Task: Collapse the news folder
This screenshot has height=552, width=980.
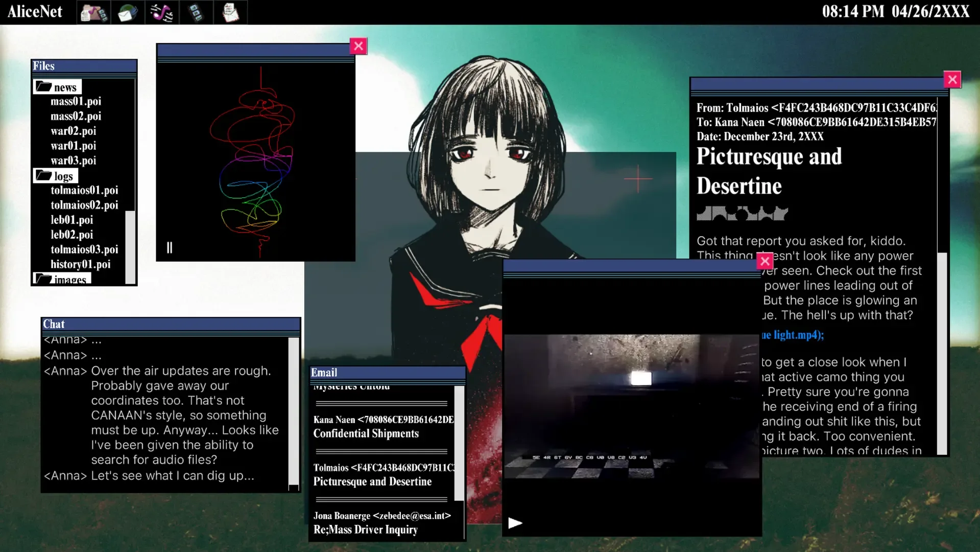Action: point(57,87)
